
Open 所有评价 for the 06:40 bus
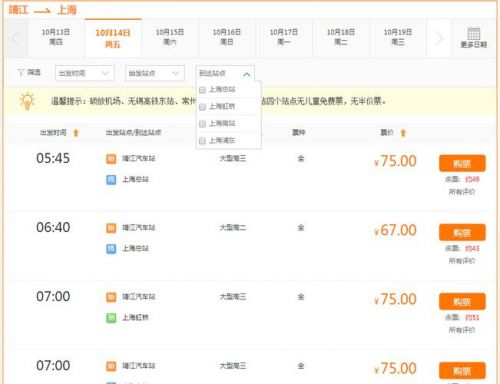462,261
